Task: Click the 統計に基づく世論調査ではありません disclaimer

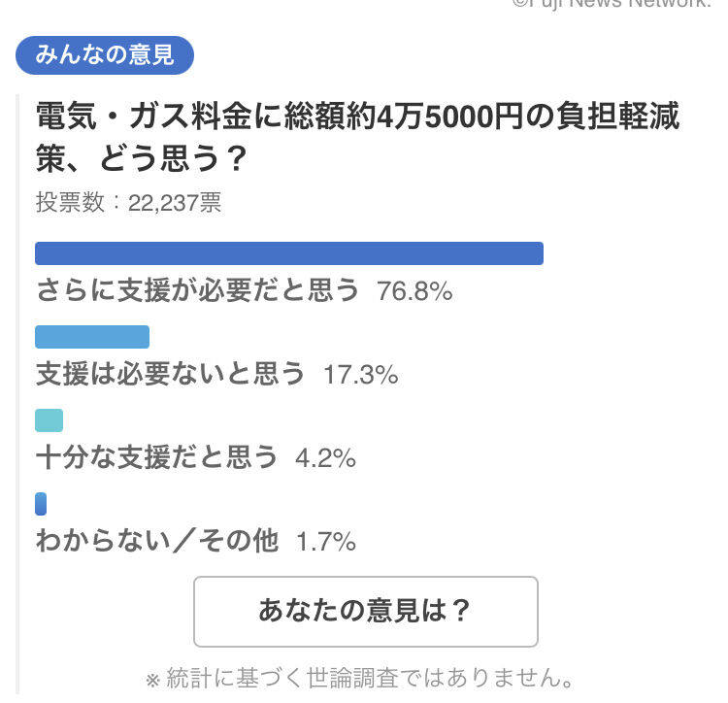Action: [x=359, y=678]
